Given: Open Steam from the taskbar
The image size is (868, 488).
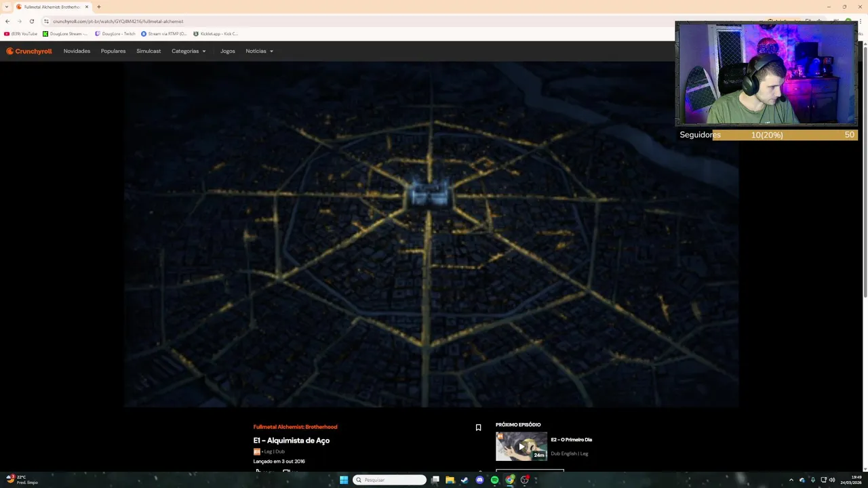Looking at the screenshot, I should click(465, 480).
